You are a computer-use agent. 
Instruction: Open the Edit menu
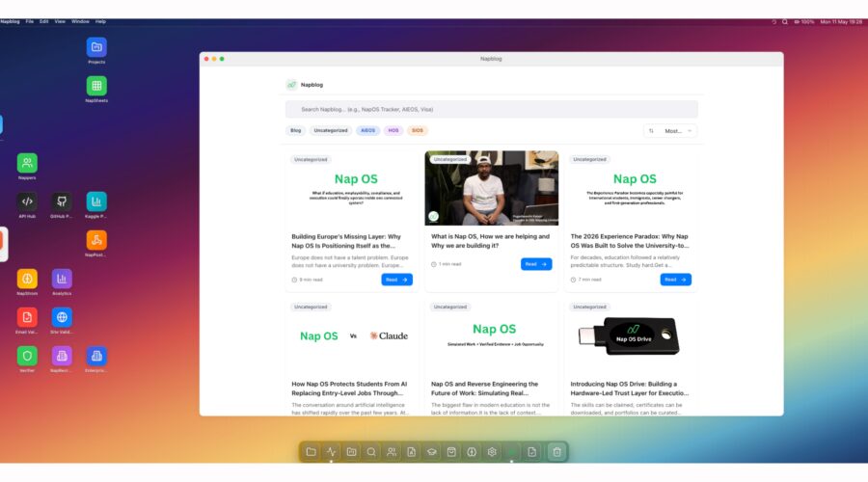43,21
